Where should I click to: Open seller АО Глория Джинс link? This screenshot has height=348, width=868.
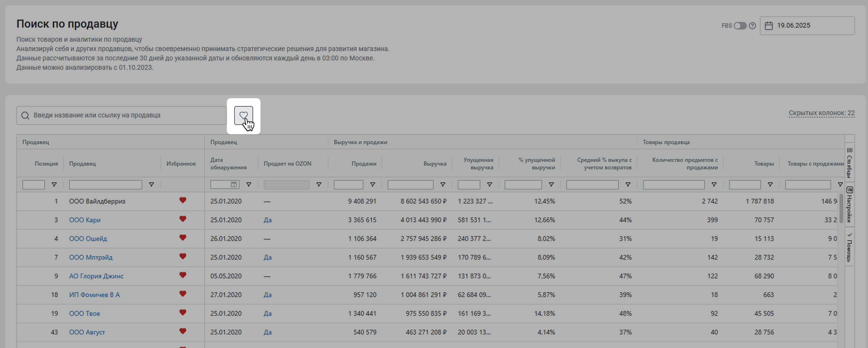96,276
